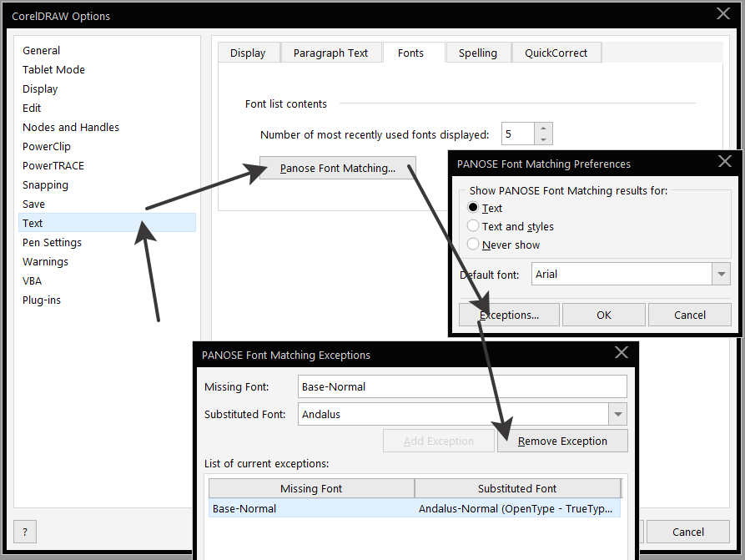Open the QuickCorrect tab
The width and height of the screenshot is (745, 560).
point(556,53)
